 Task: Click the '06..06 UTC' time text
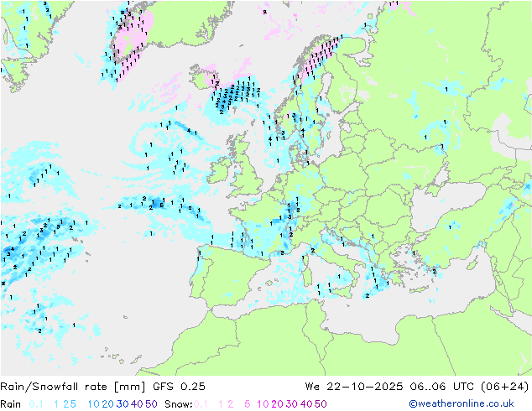[441, 387]
